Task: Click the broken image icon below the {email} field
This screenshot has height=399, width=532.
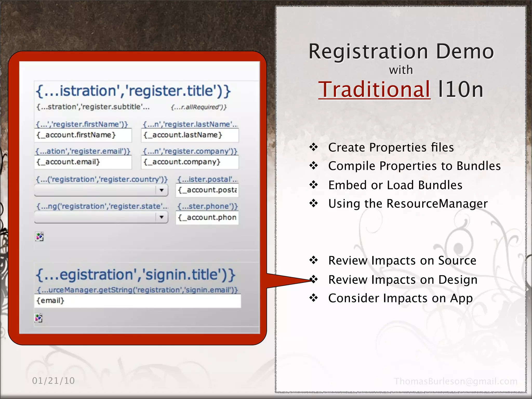Action: coord(38,318)
